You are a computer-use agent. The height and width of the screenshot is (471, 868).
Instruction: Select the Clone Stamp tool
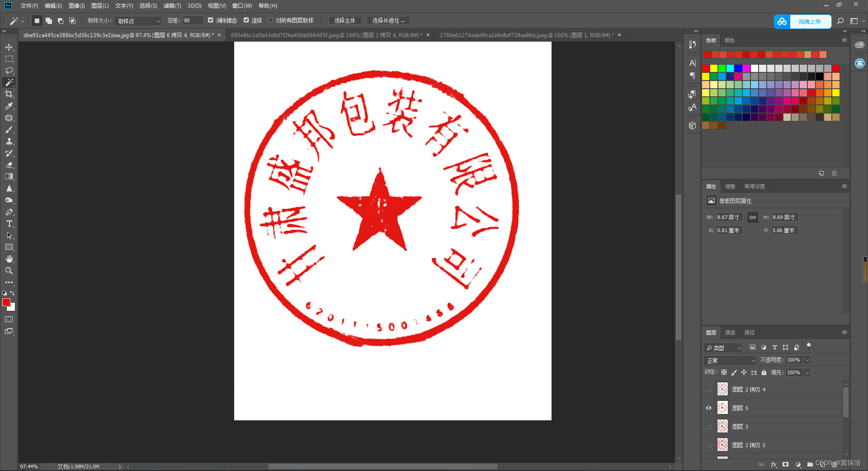(9, 142)
